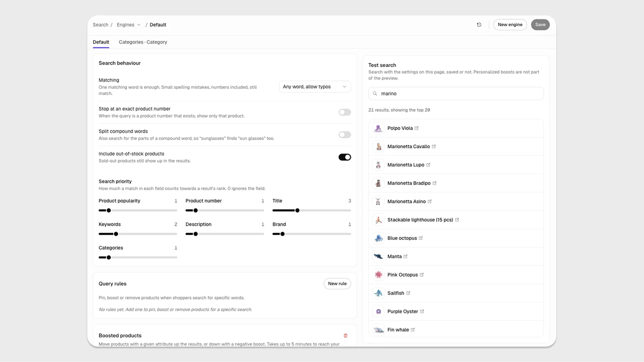The image size is (644, 362).
Task: Open the Any word, allow typos dropdown
Action: coord(315,87)
